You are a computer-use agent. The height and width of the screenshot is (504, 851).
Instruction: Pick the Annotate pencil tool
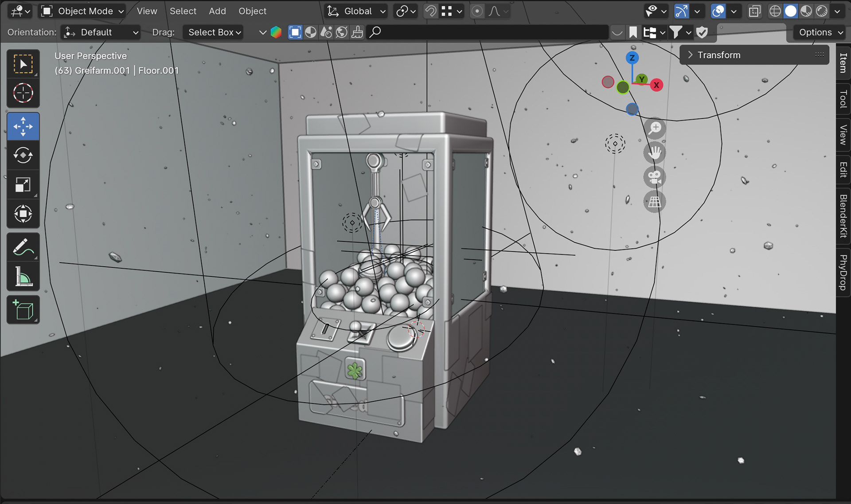pos(23,247)
